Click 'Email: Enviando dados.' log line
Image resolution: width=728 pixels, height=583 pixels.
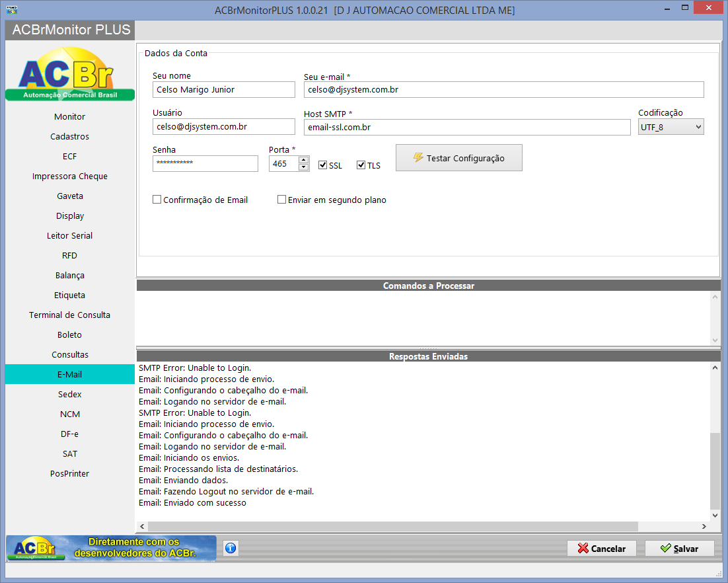pos(184,481)
